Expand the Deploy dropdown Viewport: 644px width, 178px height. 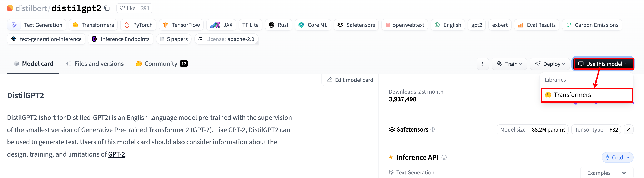pos(549,64)
